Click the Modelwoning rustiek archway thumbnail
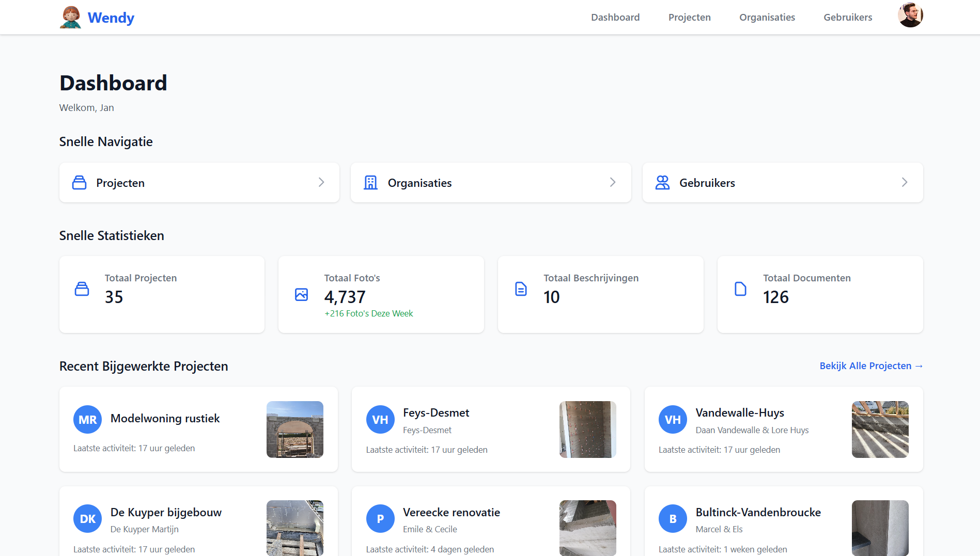Screen dimensions: 980x556 [294, 429]
